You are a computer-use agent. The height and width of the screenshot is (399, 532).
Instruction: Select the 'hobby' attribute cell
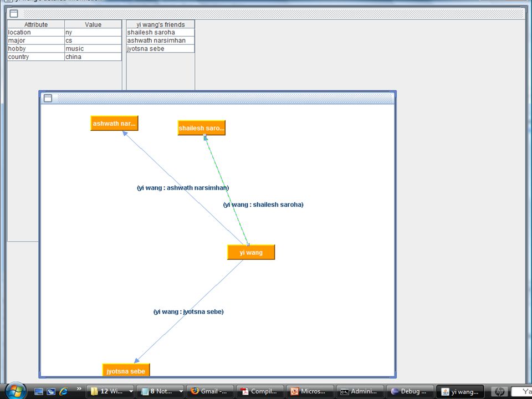point(36,49)
